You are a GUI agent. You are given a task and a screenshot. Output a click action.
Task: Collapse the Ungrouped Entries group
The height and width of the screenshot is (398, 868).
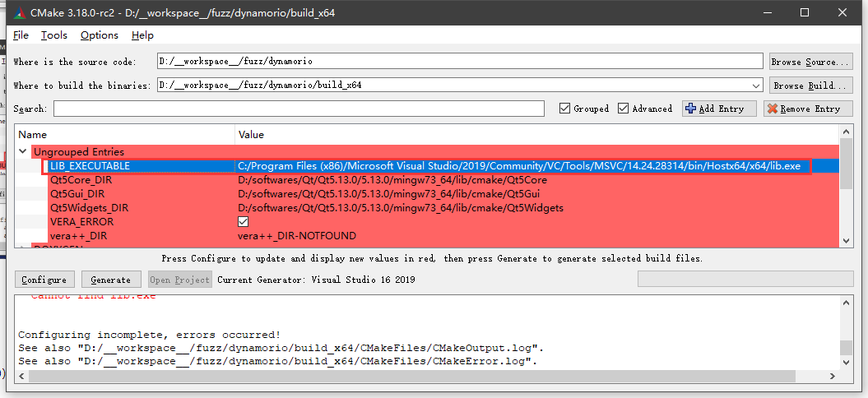(x=23, y=151)
